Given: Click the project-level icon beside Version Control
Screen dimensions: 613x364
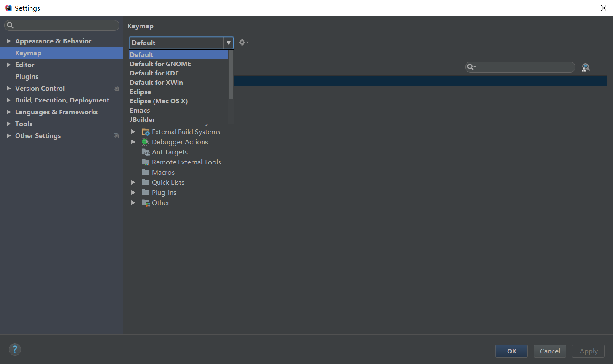Looking at the screenshot, I should (116, 89).
